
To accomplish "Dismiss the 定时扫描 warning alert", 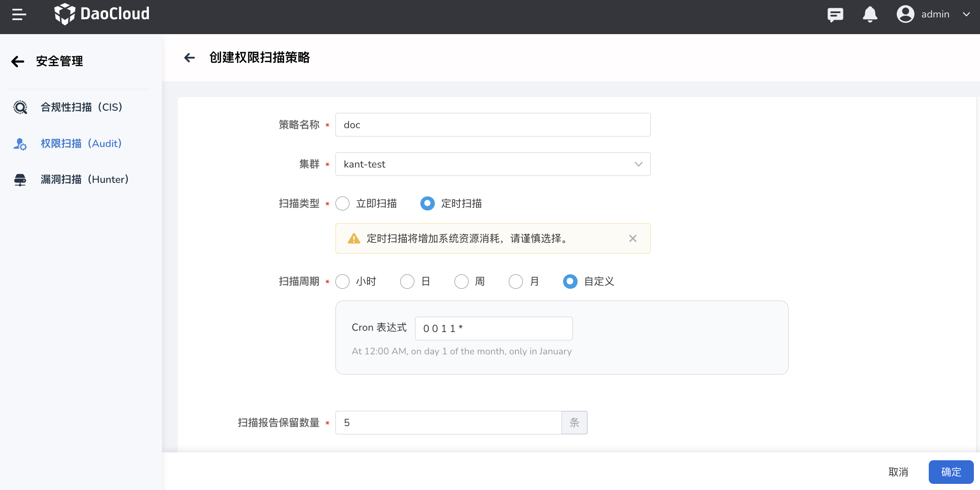I will [x=633, y=238].
